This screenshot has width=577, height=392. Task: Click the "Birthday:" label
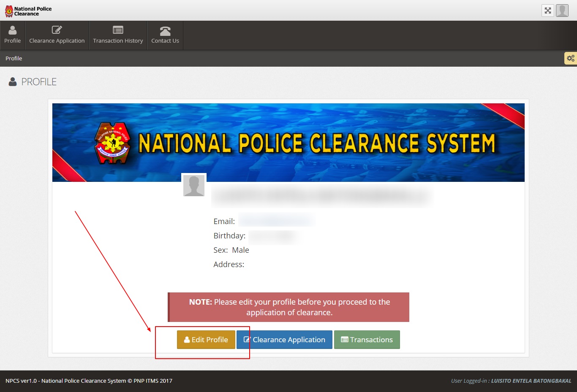click(229, 235)
